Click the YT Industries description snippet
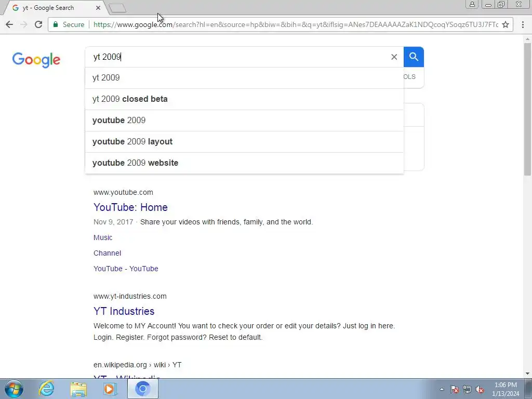Screen dimensions: 532x399 pos(244,331)
